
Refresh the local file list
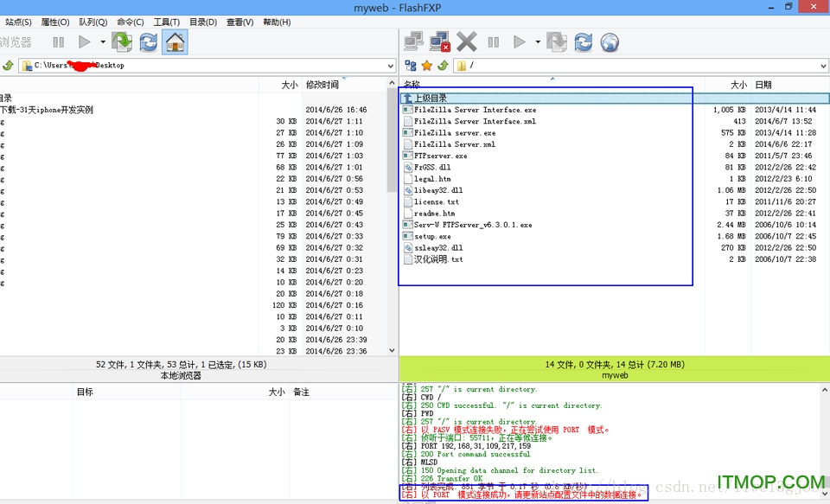tap(149, 41)
